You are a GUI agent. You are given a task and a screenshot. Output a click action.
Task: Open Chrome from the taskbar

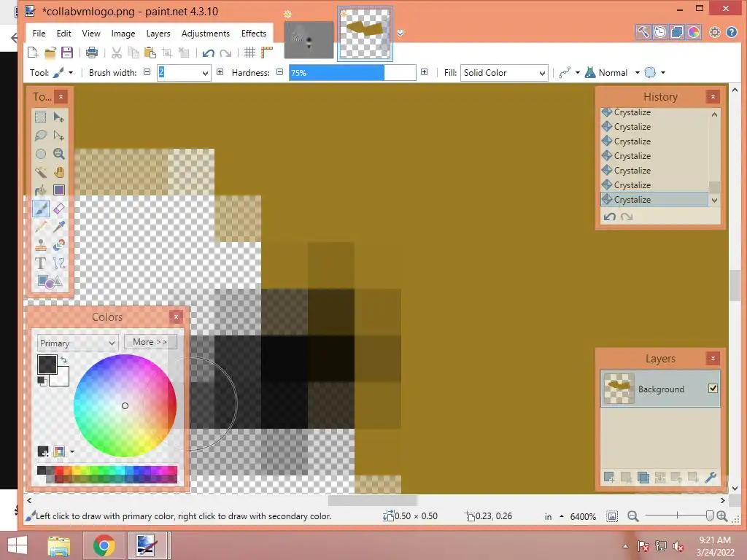(x=104, y=545)
